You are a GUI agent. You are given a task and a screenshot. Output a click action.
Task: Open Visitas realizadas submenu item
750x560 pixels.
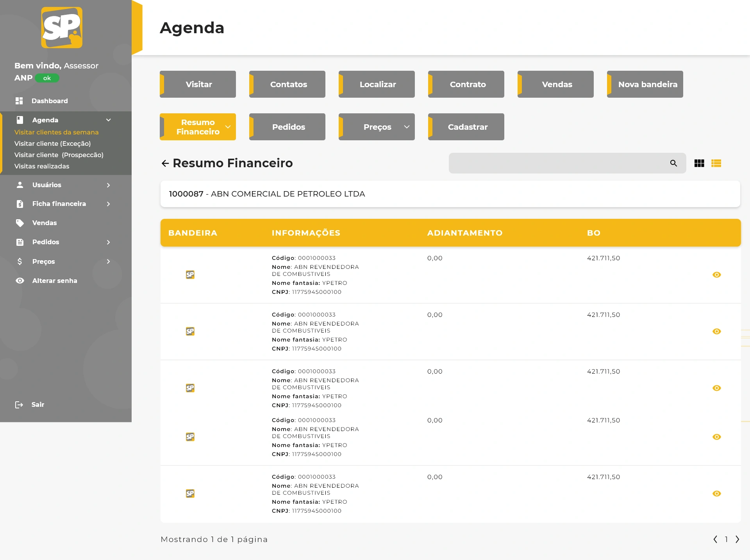pos(42,166)
